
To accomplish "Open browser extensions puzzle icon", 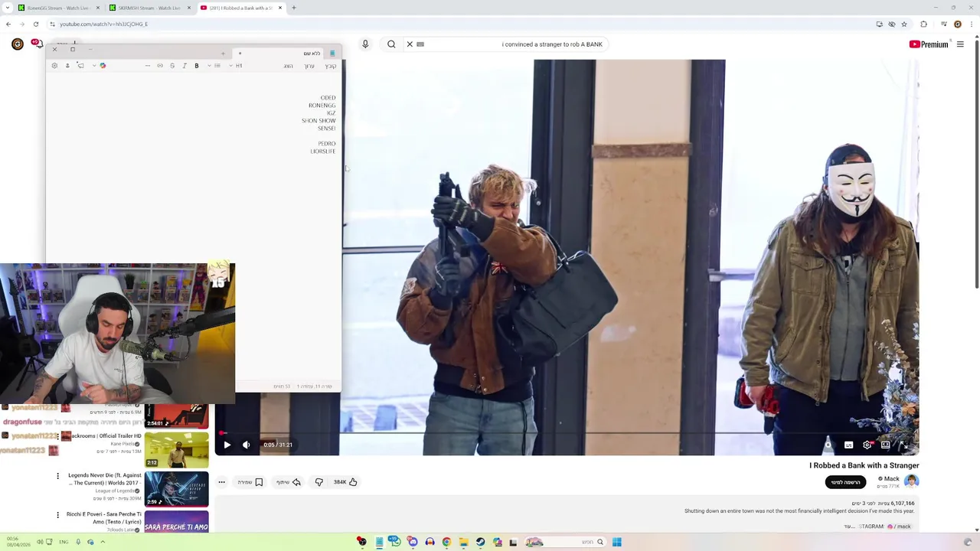I will click(923, 24).
